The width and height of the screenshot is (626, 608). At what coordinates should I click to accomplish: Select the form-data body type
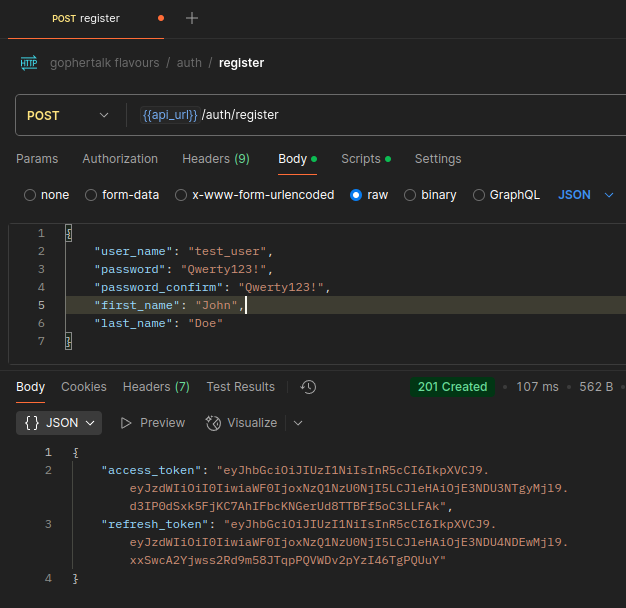point(91,195)
